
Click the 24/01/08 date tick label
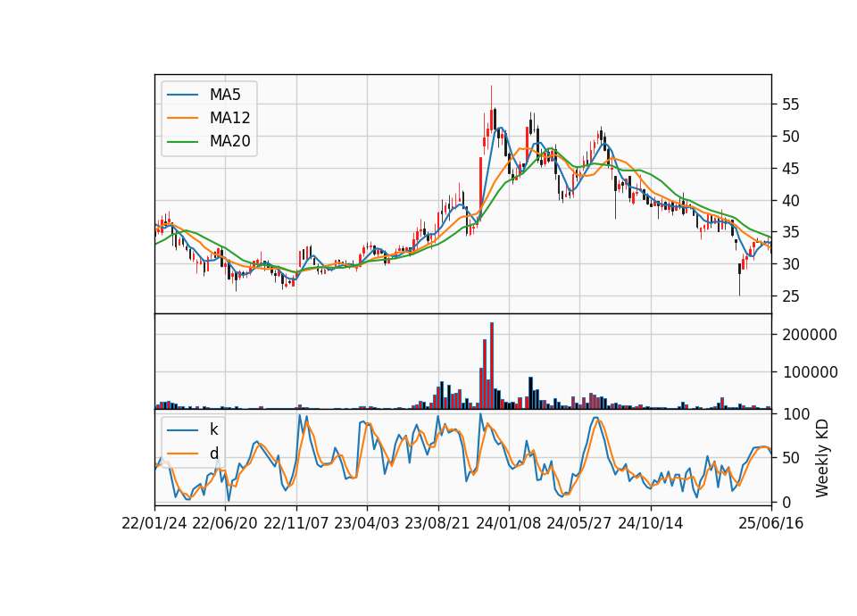[x=508, y=523]
